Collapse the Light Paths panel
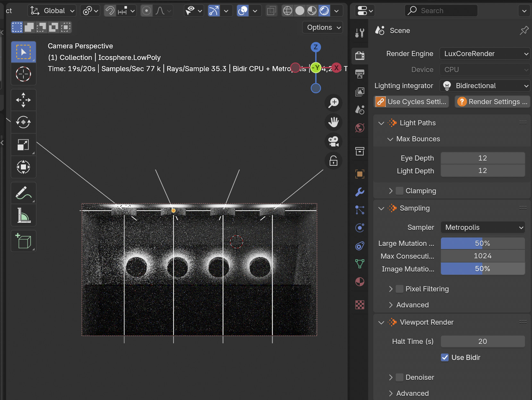Screen dimensions: 532x400 (x=381, y=123)
